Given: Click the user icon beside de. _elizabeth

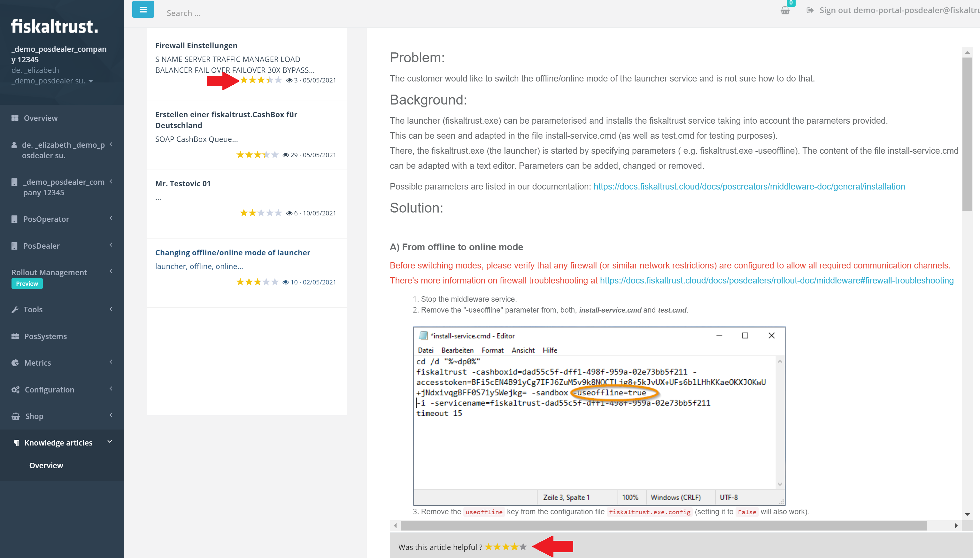Looking at the screenshot, I should 14,145.
